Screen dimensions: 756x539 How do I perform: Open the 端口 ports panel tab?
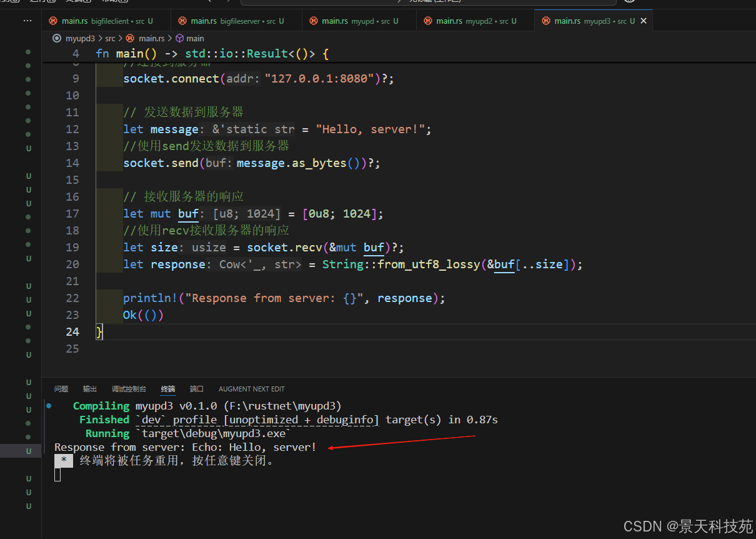(x=197, y=389)
